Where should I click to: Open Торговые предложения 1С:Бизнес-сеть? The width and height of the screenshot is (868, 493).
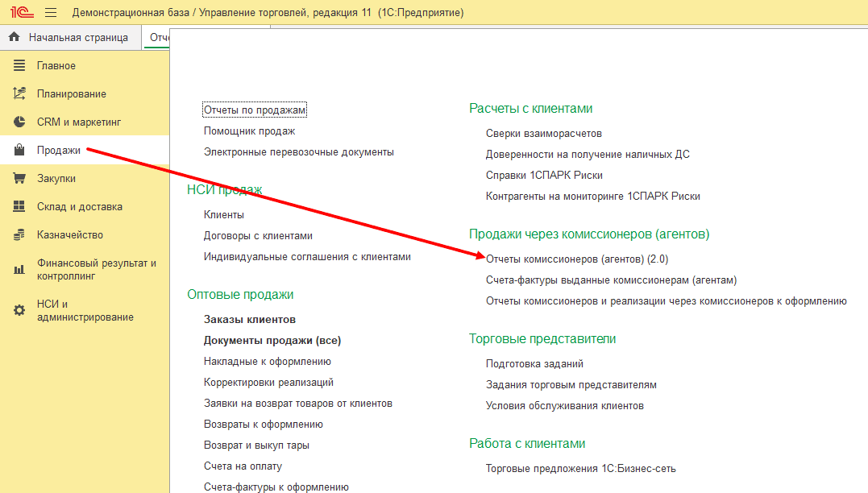coord(581,469)
